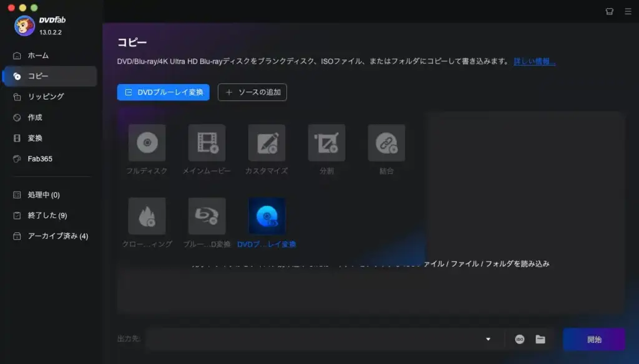Select the フルディスク copy mode icon
The height and width of the screenshot is (364, 639).
tap(147, 142)
